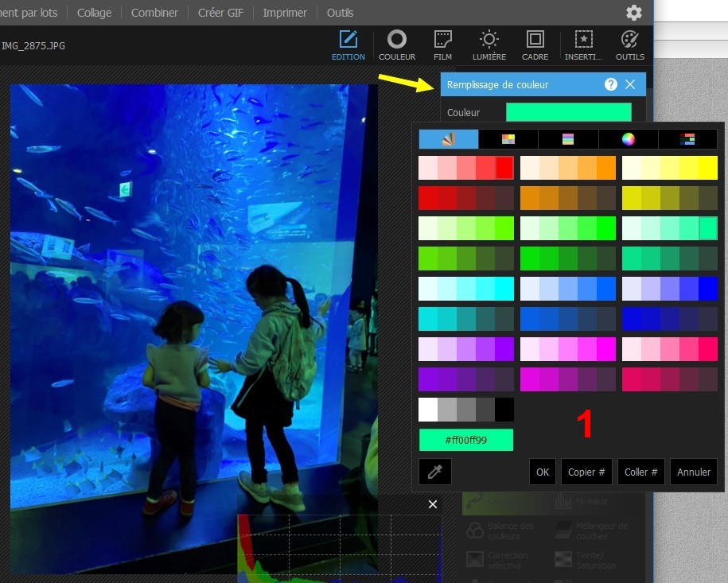Screen dimensions: 728x583
Task: Click the dimmed Balance des couleurs option
Action: 501,531
